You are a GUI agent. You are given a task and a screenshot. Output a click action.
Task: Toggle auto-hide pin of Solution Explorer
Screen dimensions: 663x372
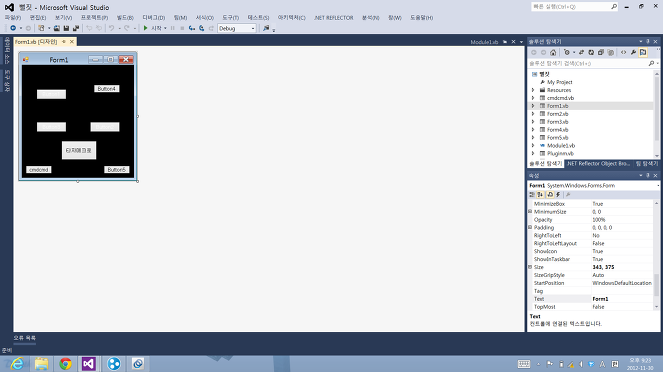click(x=648, y=41)
